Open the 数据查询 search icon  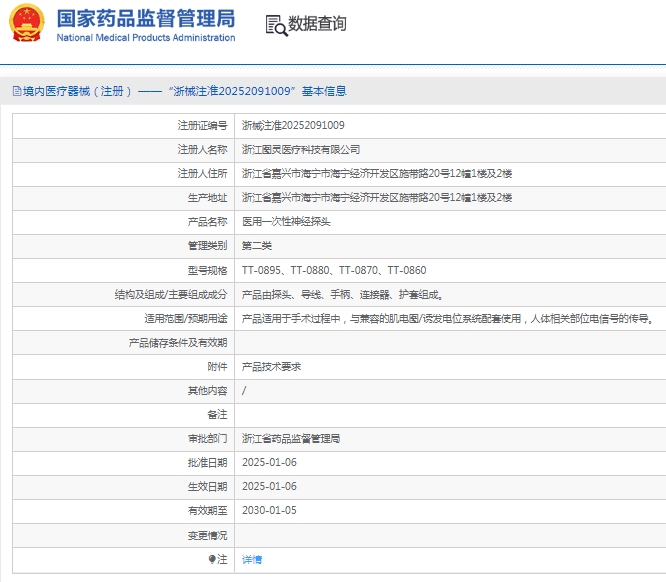point(277,25)
